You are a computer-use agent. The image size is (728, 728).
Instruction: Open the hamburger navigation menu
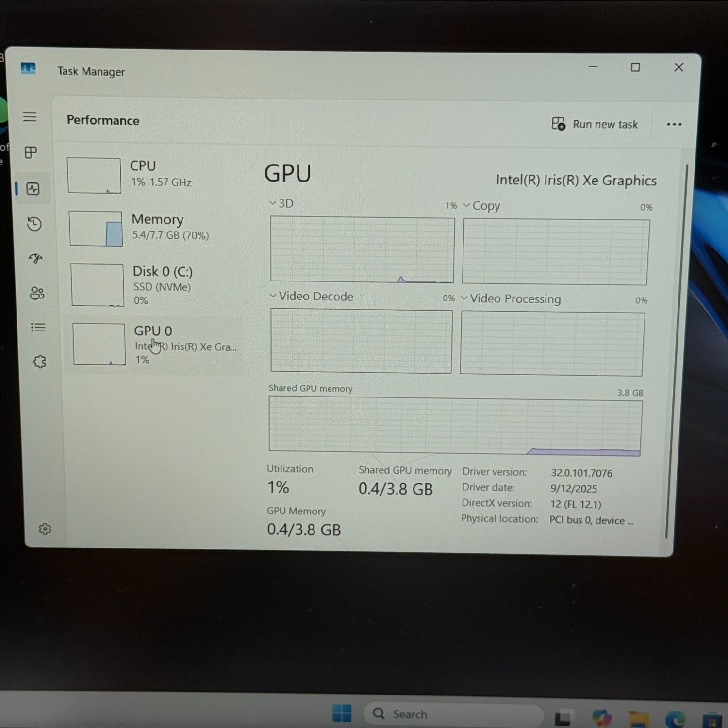(x=30, y=117)
